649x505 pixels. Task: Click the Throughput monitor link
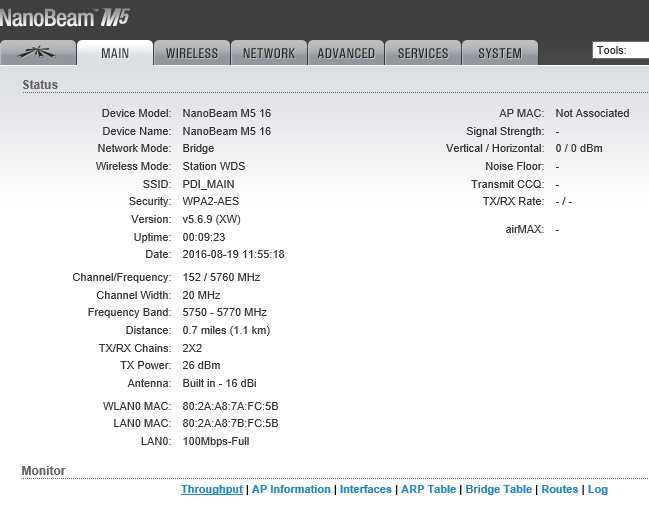tap(212, 489)
